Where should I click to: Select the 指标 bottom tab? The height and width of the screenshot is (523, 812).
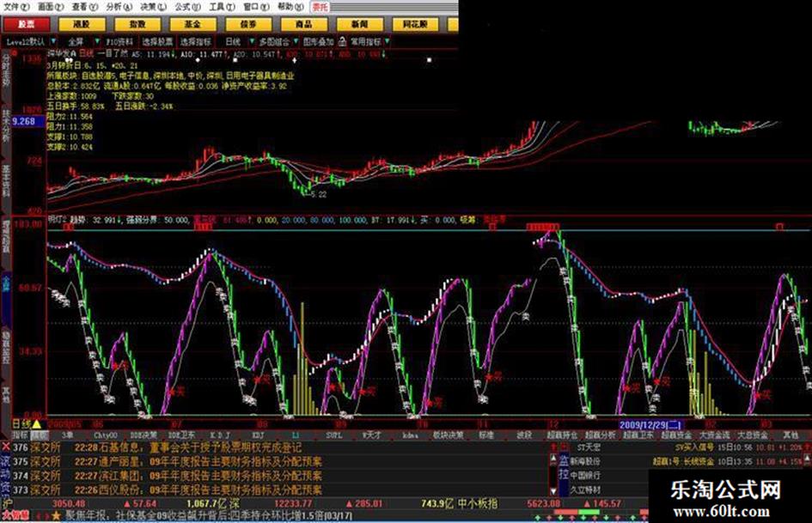click(x=21, y=435)
